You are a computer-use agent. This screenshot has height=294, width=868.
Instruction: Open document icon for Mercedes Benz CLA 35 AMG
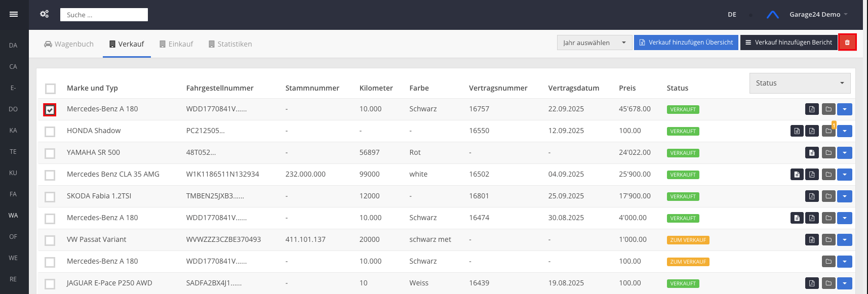[797, 175]
